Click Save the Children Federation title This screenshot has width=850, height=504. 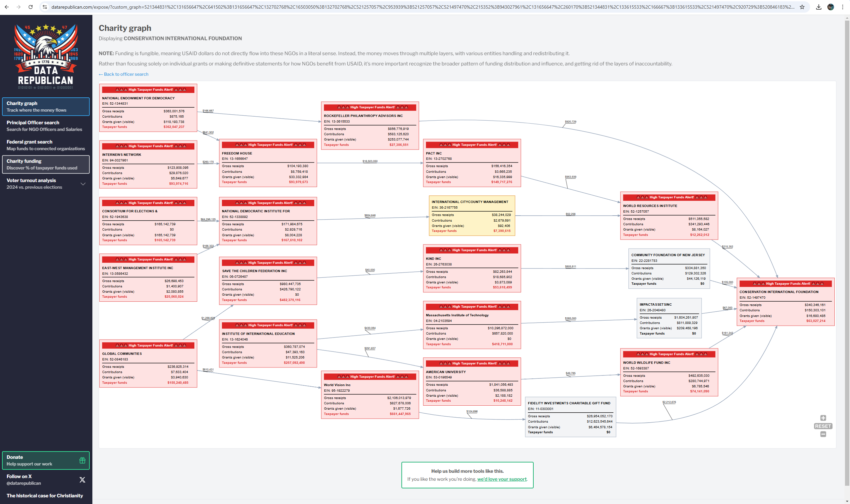click(254, 271)
